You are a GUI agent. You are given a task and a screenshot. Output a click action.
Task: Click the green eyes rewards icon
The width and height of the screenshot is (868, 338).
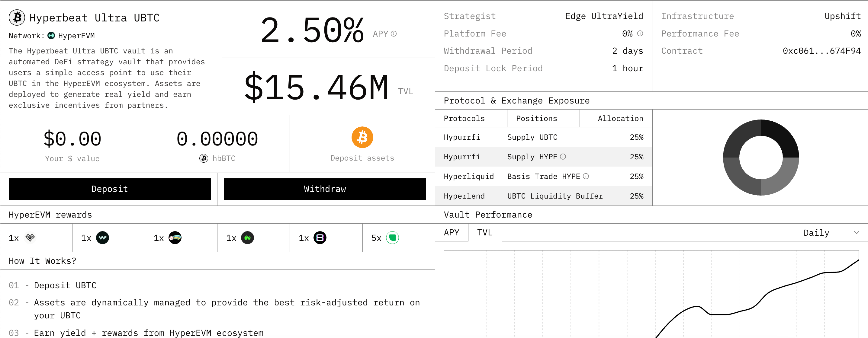[x=247, y=238]
